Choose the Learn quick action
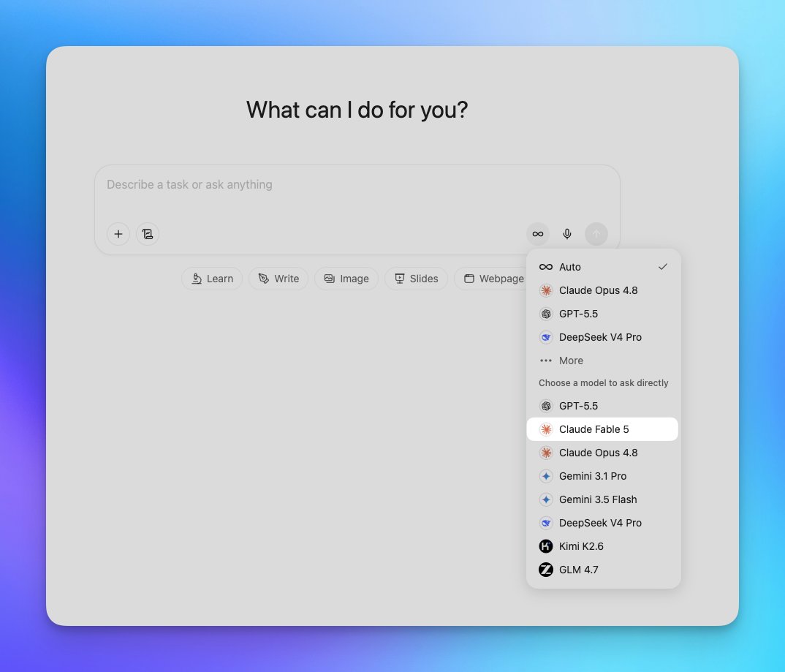 212,279
